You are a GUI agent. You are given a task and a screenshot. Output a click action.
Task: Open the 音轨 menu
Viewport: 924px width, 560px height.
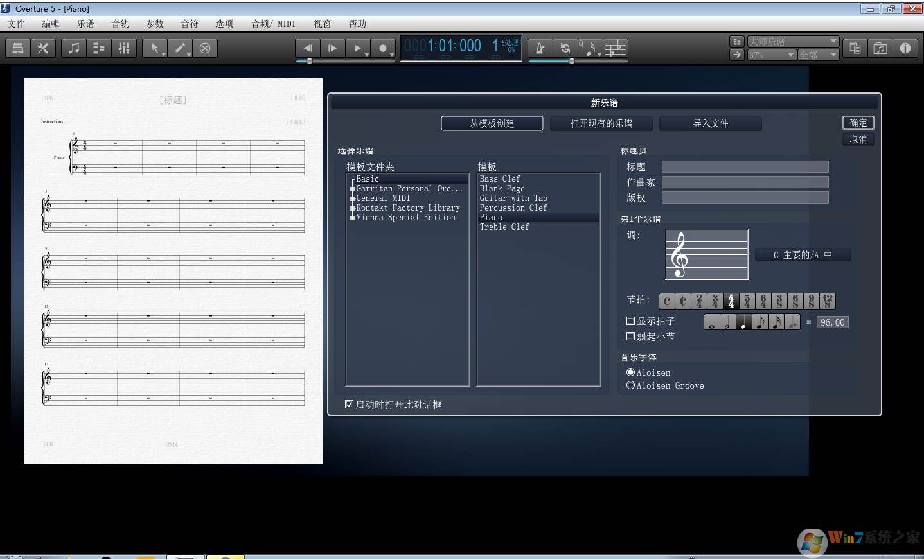(x=120, y=24)
